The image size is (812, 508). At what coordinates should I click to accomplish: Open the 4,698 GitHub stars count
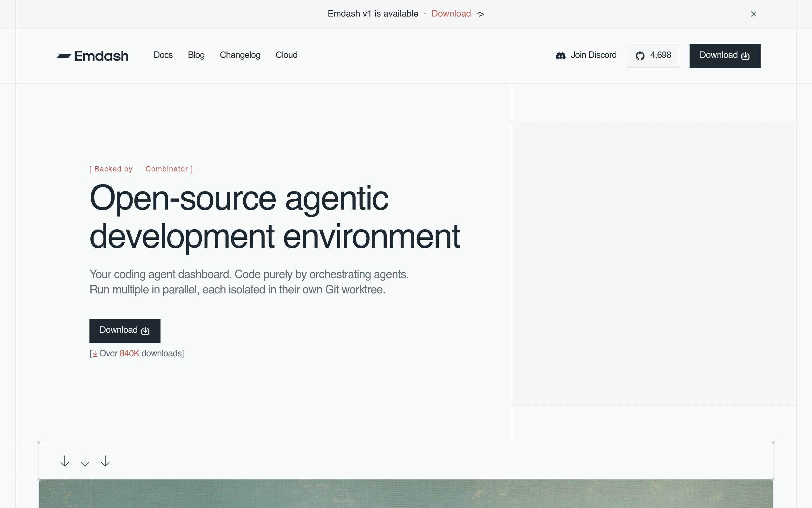653,56
